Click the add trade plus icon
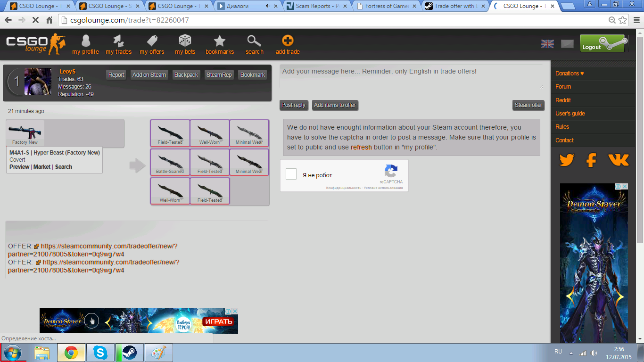 point(288,41)
